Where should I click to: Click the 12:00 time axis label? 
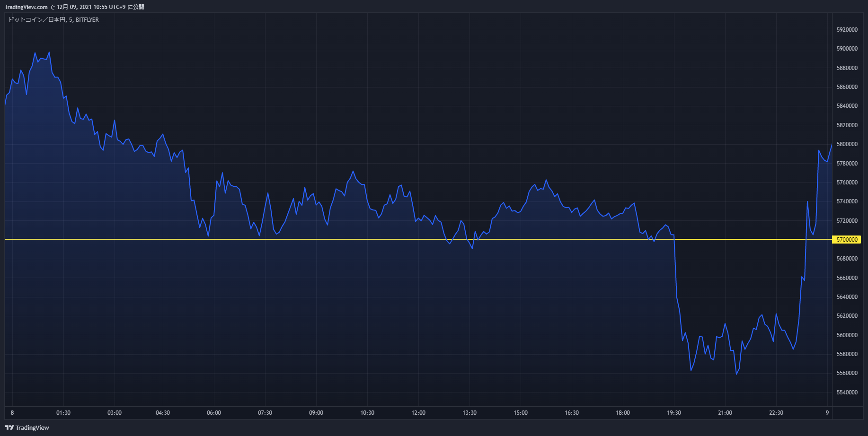pos(418,413)
